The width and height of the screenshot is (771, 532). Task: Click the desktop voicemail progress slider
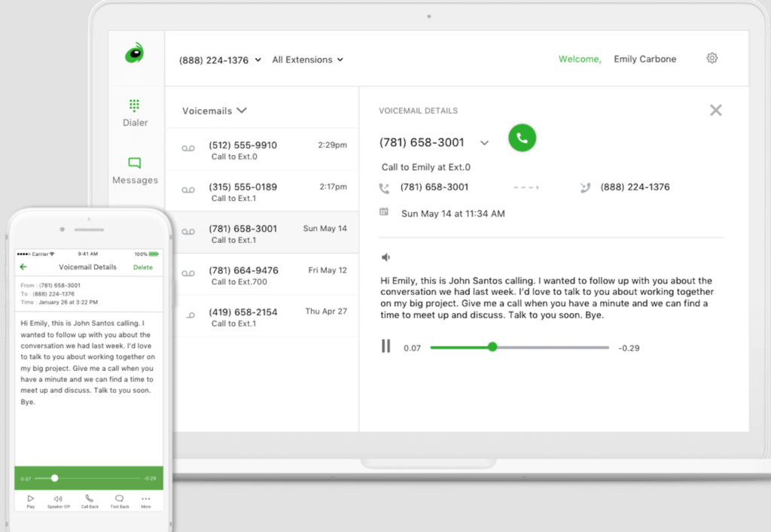click(520, 348)
